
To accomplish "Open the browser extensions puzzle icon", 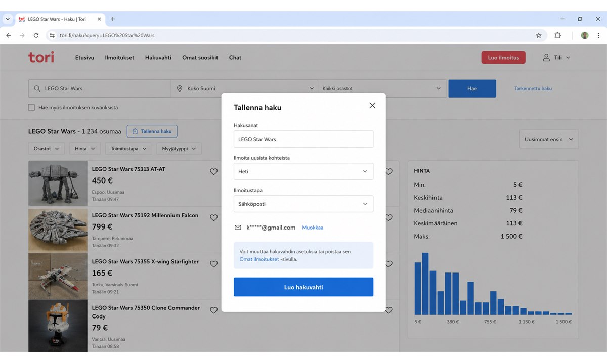I will (558, 35).
